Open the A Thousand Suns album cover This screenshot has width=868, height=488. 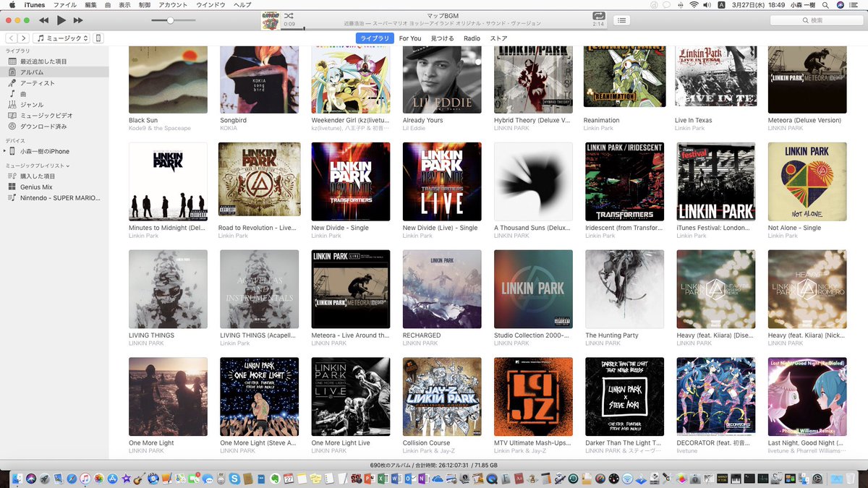click(533, 181)
